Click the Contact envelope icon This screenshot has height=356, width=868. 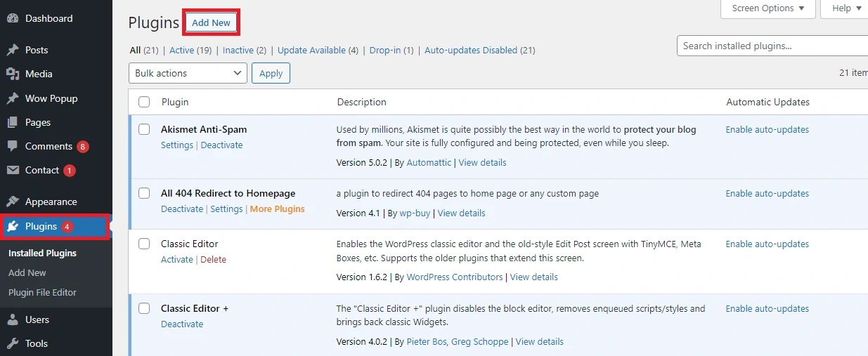pos(13,170)
